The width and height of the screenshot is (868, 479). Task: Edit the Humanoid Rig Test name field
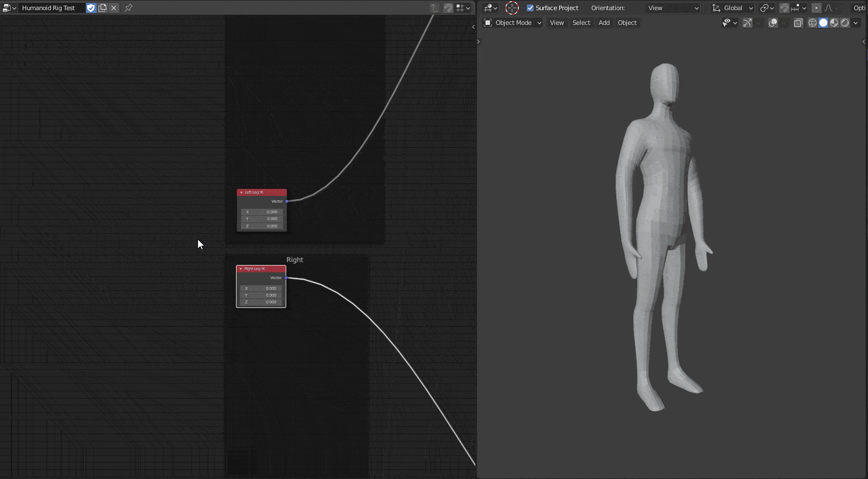[51, 8]
